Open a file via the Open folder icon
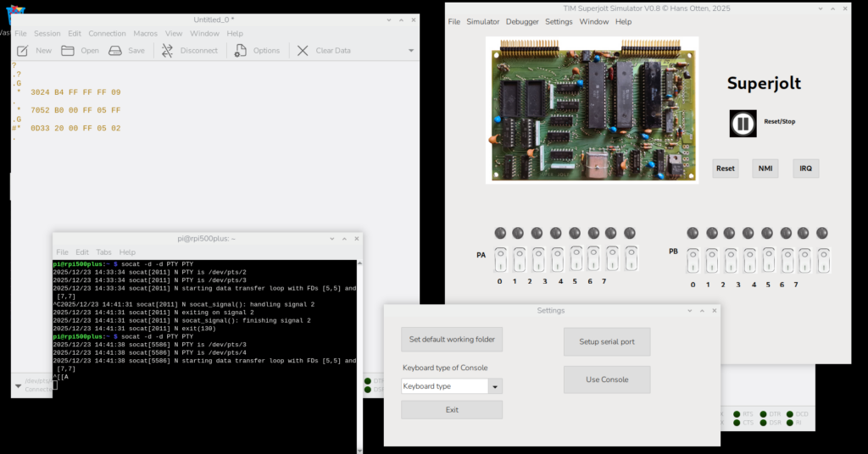Image resolution: width=868 pixels, height=454 pixels. [69, 51]
